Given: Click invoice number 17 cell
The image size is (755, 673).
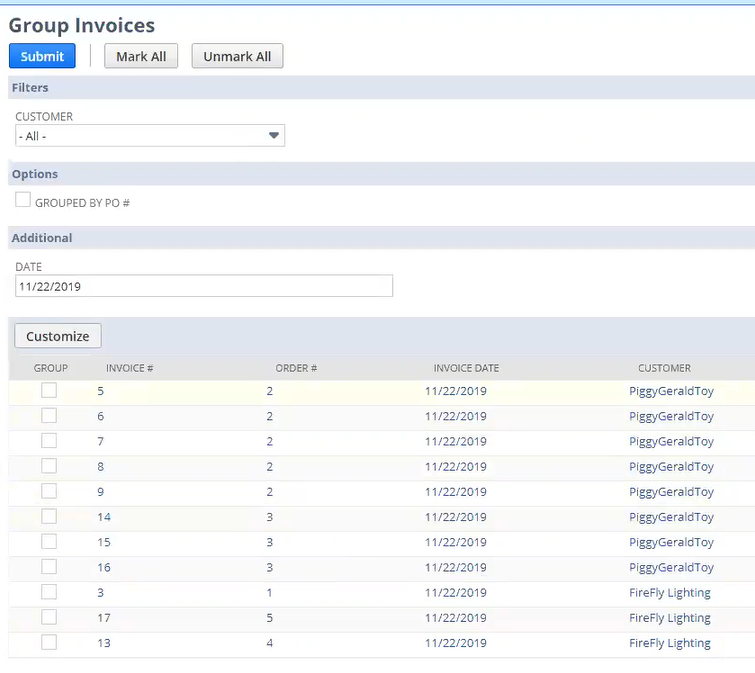Looking at the screenshot, I should 104,618.
